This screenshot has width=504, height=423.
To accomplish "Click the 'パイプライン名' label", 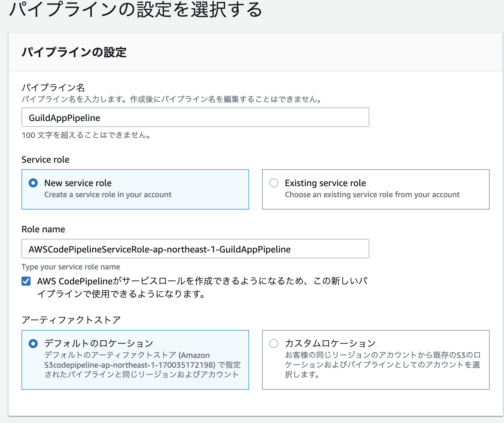I will tap(53, 88).
